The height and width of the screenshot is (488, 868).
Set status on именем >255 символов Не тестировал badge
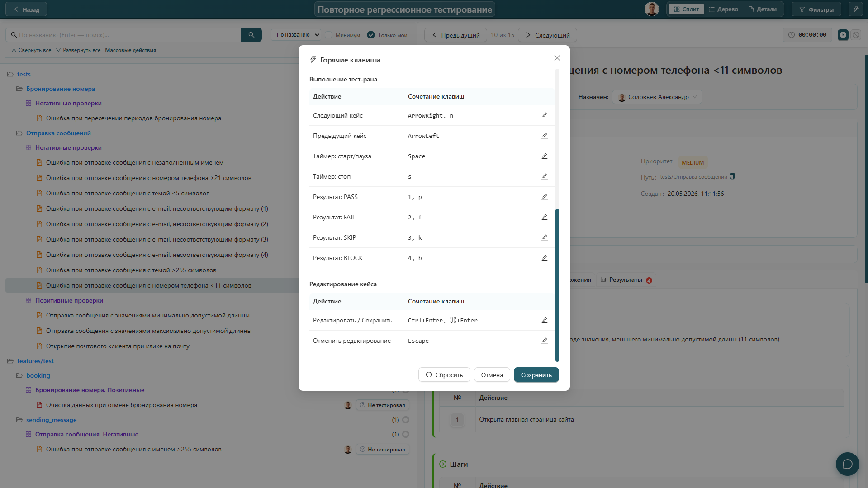[x=383, y=450]
